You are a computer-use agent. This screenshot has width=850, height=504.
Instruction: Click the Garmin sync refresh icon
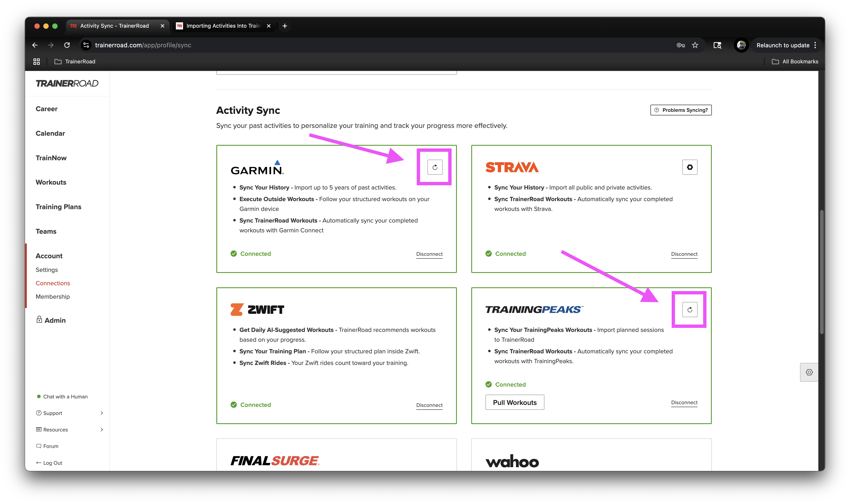[x=435, y=167]
